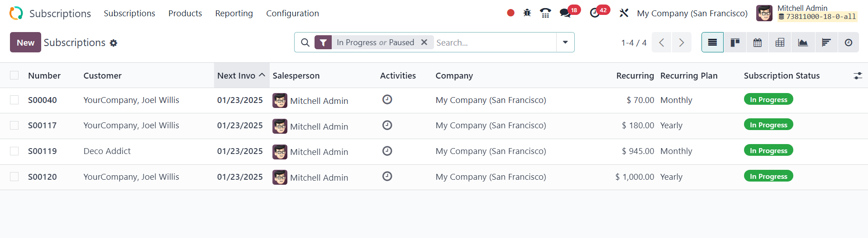The height and width of the screenshot is (238, 868).
Task: Open the Graph view
Action: [803, 42]
